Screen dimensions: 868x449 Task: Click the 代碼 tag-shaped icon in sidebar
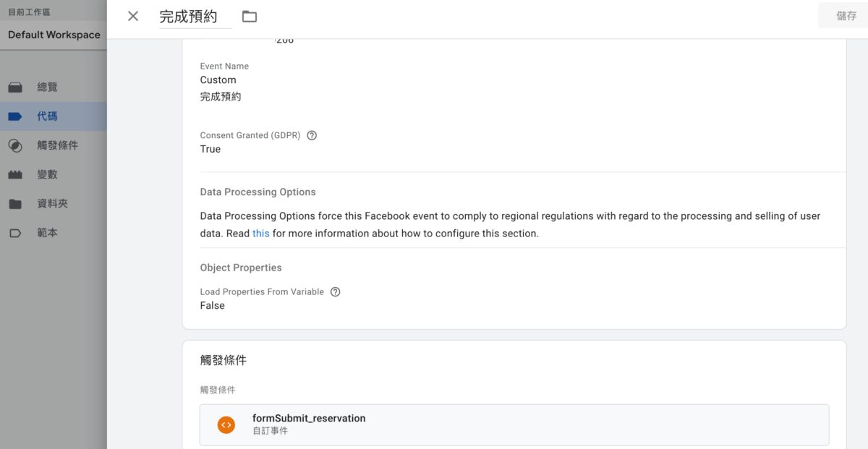pyautogui.click(x=15, y=116)
